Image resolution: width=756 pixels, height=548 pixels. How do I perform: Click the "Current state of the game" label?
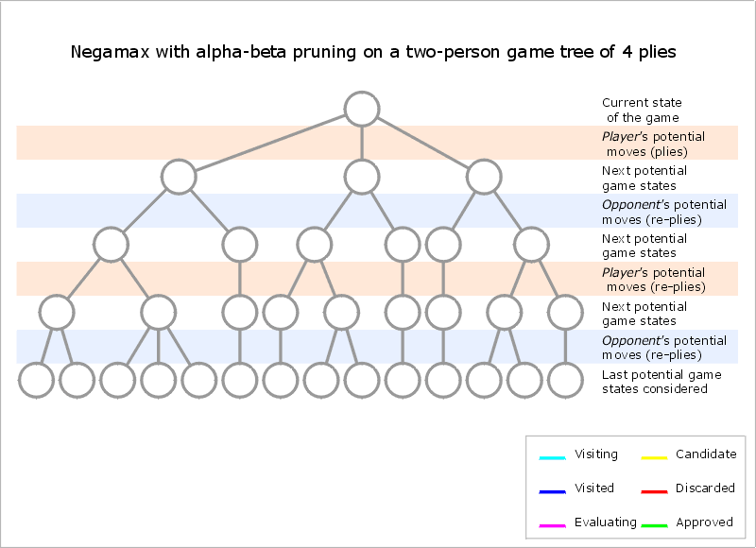coord(642,110)
